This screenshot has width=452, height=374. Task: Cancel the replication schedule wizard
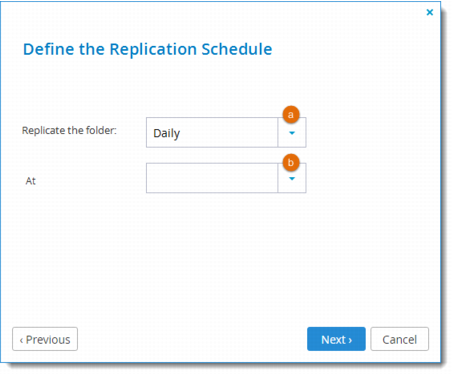coord(399,339)
